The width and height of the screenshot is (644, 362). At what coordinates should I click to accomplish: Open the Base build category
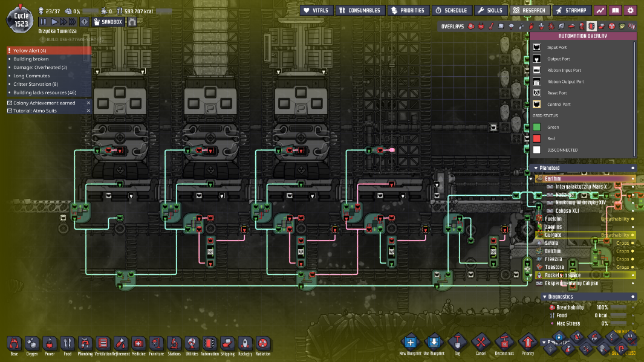[14, 346]
